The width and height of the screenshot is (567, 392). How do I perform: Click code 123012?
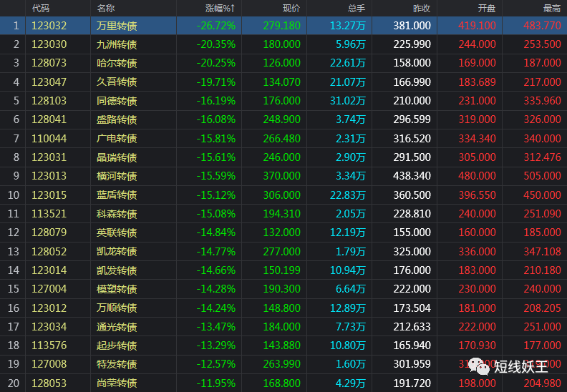tap(49, 308)
